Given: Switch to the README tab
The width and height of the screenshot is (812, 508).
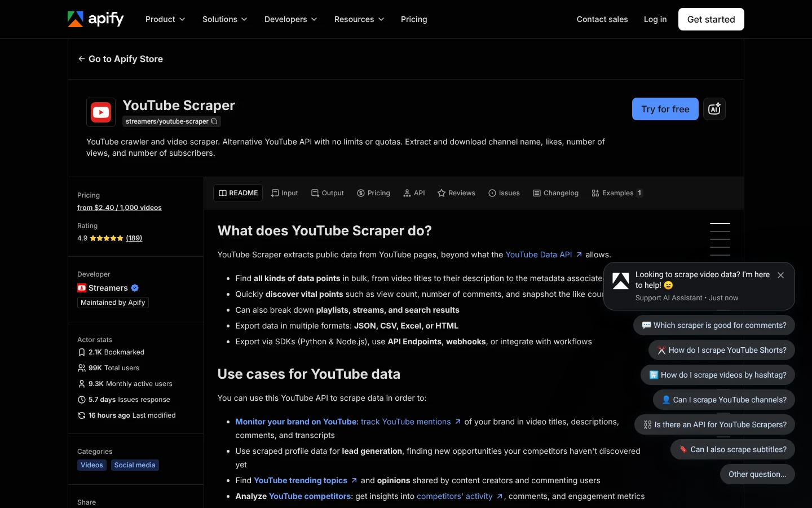Looking at the screenshot, I should pos(238,193).
